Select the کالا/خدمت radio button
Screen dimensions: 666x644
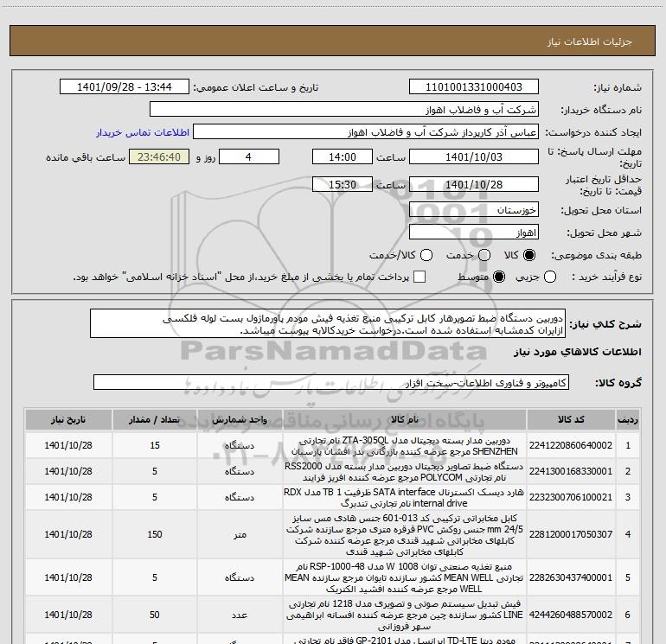[x=426, y=255]
